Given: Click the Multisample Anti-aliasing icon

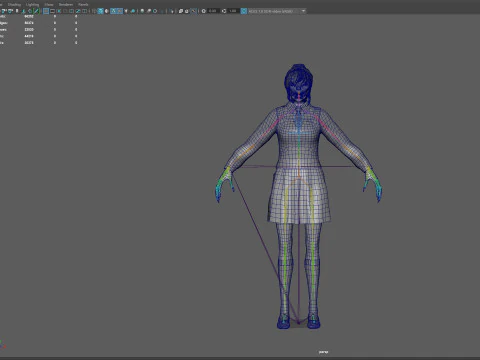Looking at the screenshot, I should pos(155,11).
